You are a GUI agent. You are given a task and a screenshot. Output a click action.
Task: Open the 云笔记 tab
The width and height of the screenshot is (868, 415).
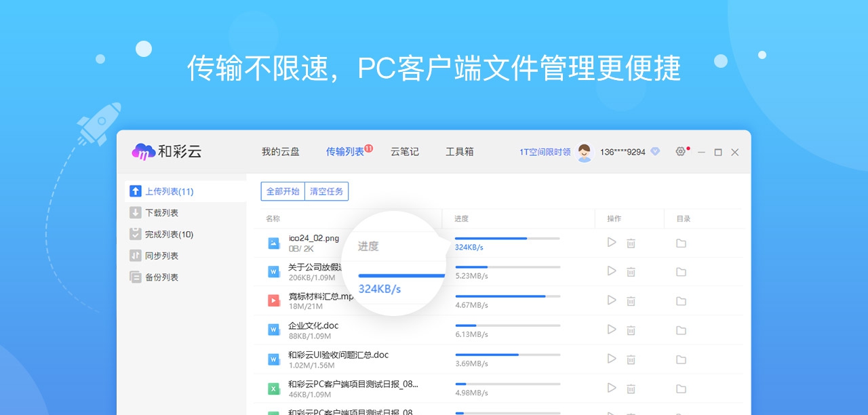click(x=405, y=152)
